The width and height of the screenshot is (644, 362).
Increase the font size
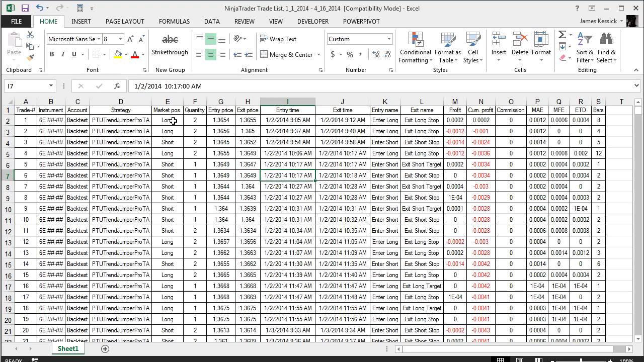(x=130, y=39)
